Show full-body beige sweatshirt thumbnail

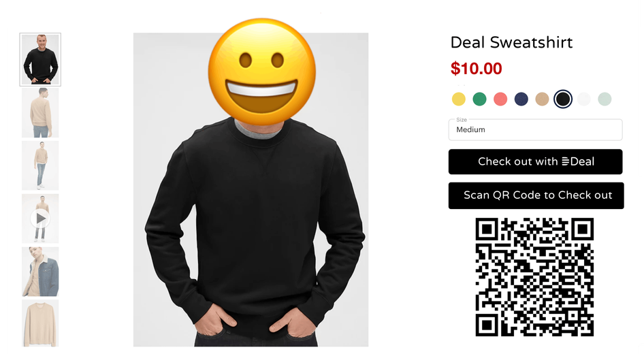(x=40, y=165)
